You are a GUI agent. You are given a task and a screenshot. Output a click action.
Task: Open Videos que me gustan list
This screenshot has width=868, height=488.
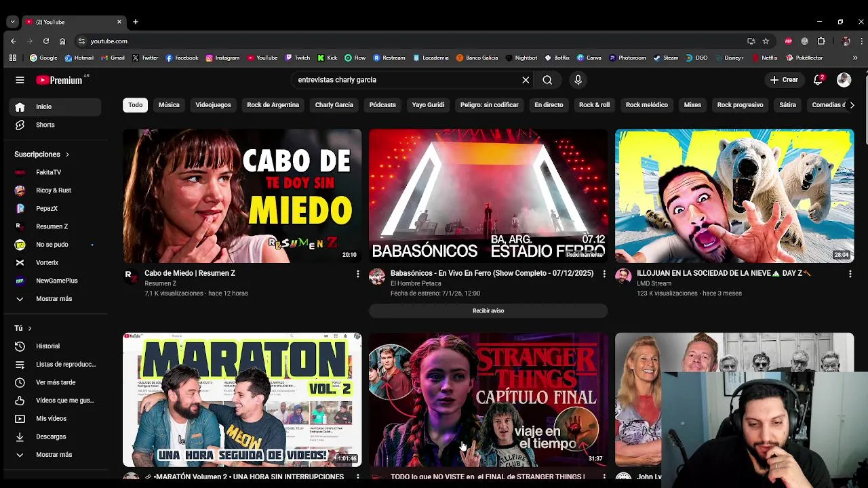55,401
